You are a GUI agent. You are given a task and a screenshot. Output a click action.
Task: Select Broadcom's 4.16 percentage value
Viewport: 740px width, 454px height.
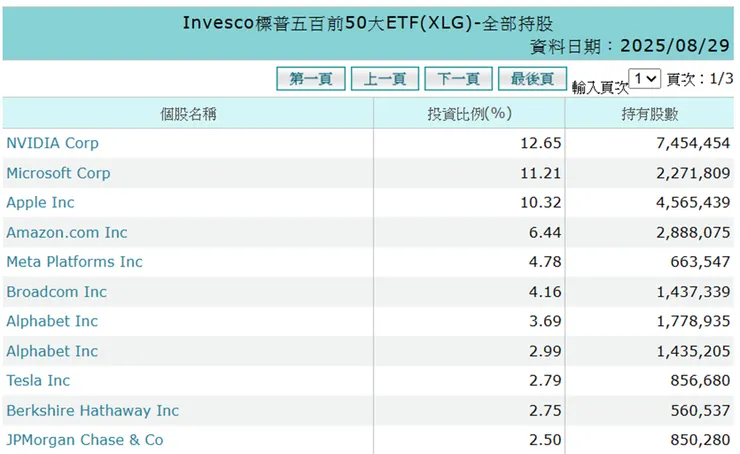pyautogui.click(x=545, y=292)
